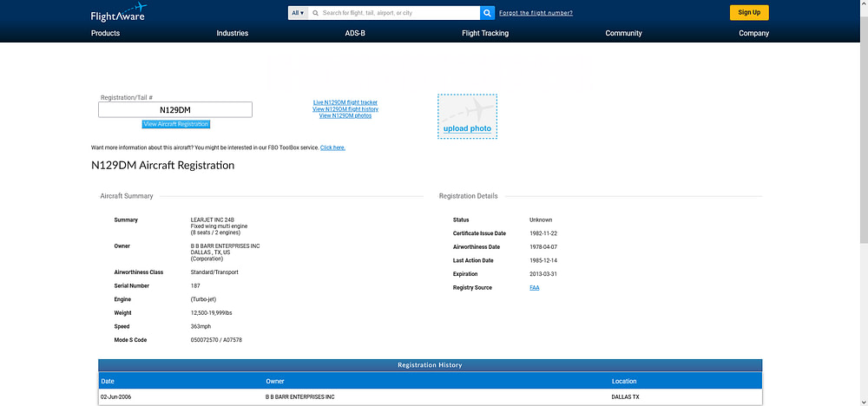This screenshot has height=406, width=868.
Task: Open the Flight Tracking menu
Action: tap(485, 33)
